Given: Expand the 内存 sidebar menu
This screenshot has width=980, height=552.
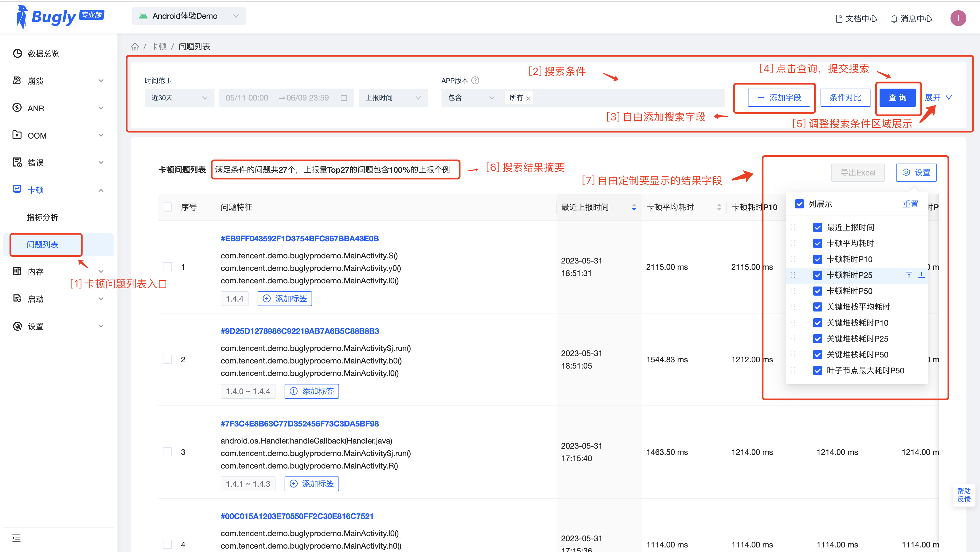Looking at the screenshot, I should (101, 271).
